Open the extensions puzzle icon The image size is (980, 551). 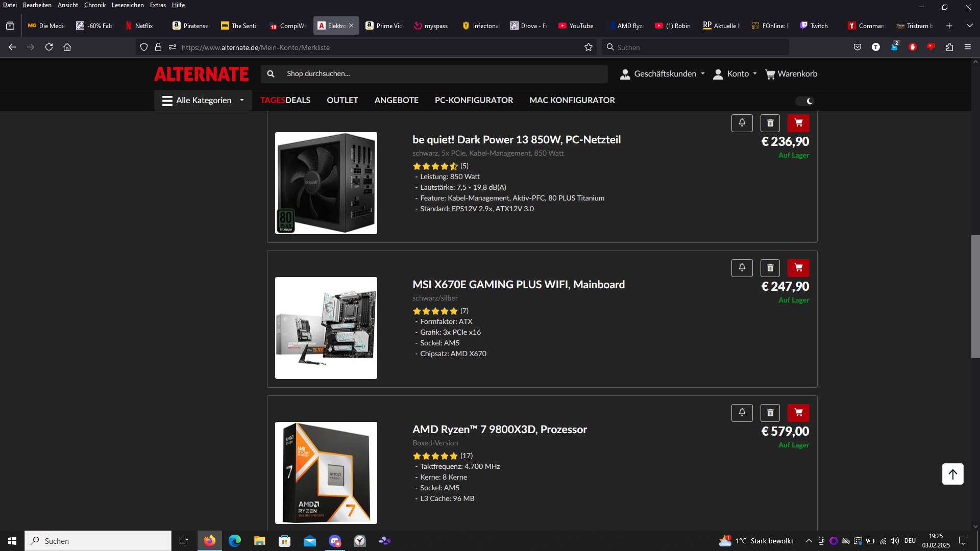point(949,47)
